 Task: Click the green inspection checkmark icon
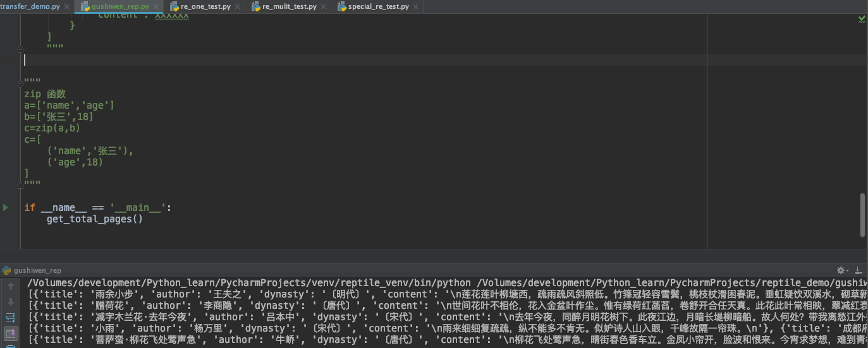pos(862,20)
